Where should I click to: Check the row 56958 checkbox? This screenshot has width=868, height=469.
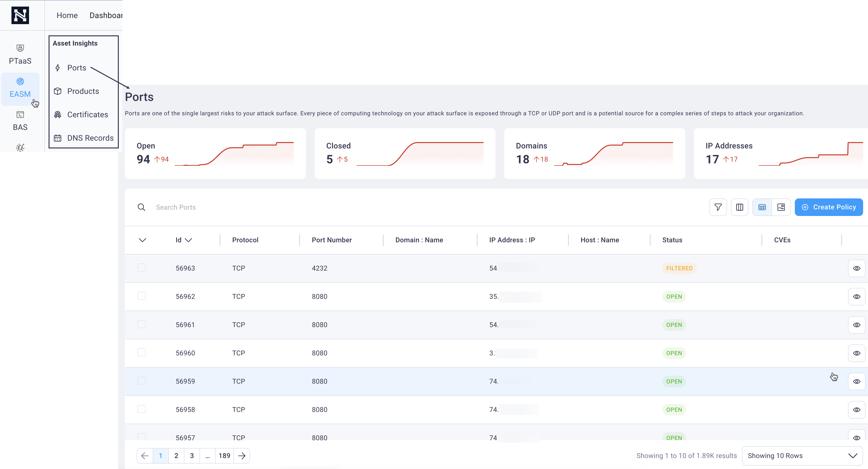pyautogui.click(x=141, y=409)
